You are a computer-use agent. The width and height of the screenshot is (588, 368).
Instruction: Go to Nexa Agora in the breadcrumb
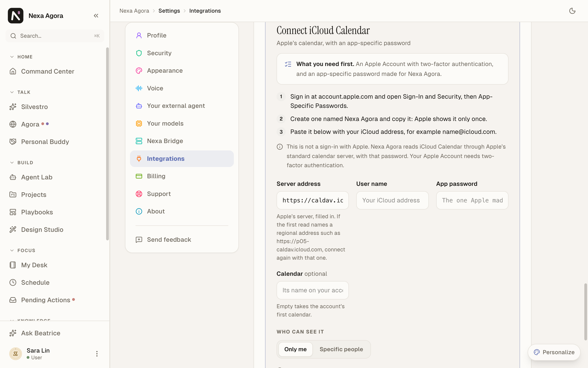tap(134, 11)
